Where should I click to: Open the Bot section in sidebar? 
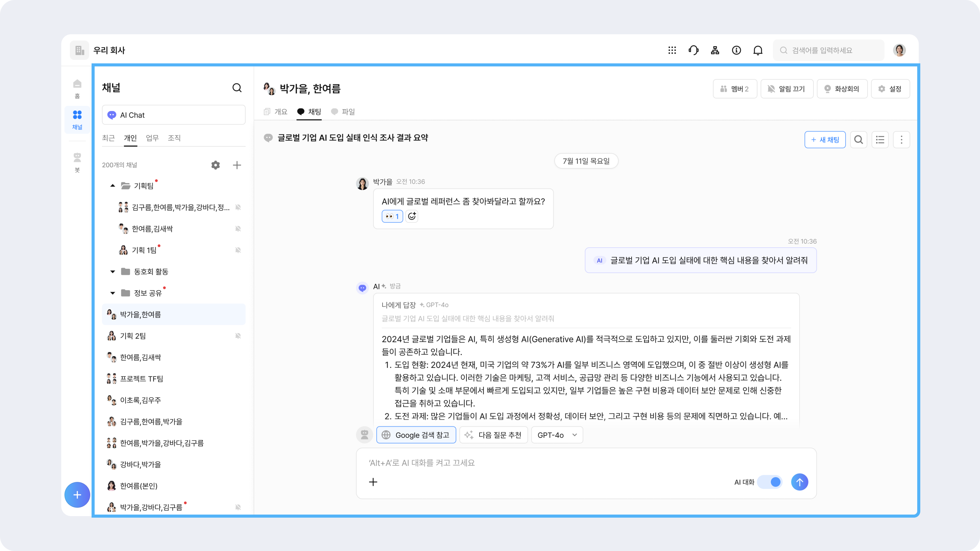pos(77,162)
